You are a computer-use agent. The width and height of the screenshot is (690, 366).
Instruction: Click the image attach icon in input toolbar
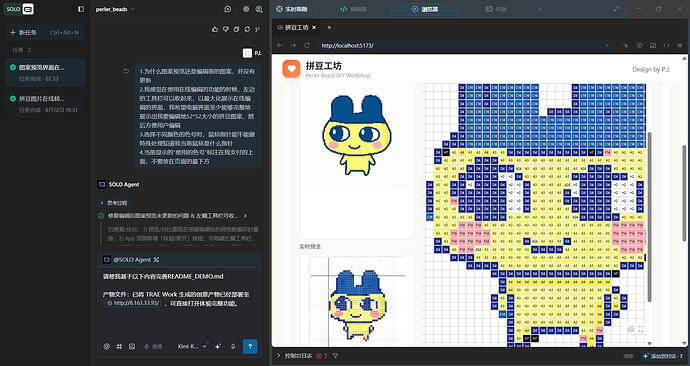click(132, 347)
